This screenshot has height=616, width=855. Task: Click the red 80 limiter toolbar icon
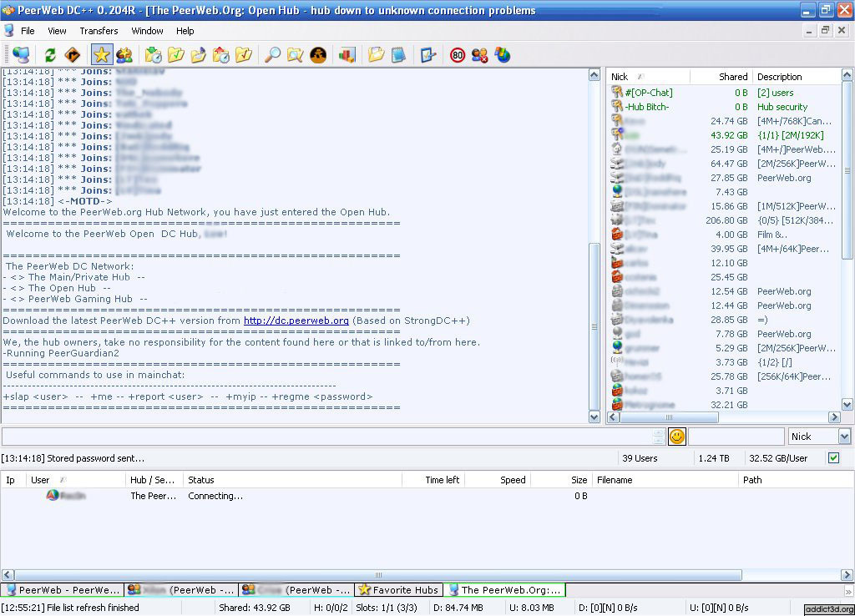pyautogui.click(x=457, y=55)
